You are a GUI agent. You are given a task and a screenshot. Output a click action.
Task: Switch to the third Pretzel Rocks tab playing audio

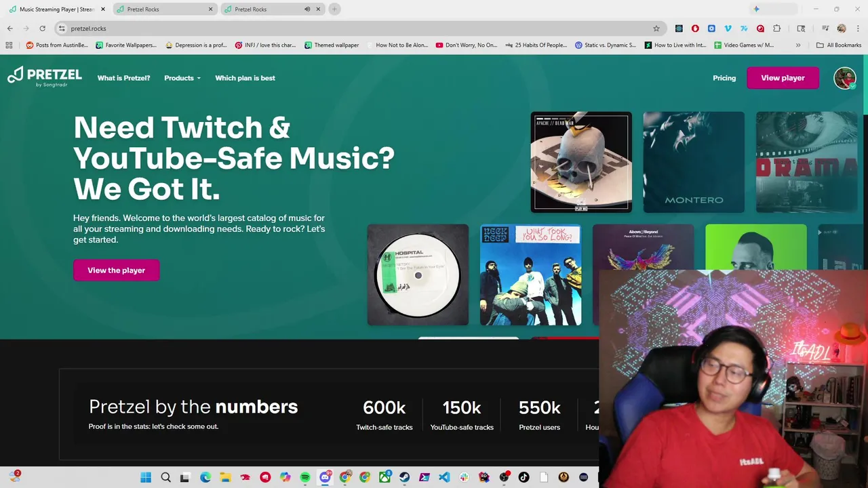271,9
